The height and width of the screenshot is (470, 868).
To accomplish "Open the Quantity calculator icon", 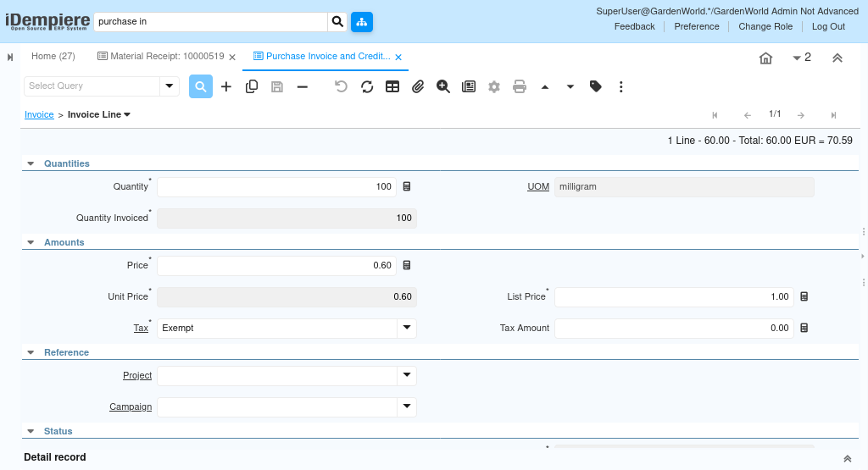I will tap(407, 187).
